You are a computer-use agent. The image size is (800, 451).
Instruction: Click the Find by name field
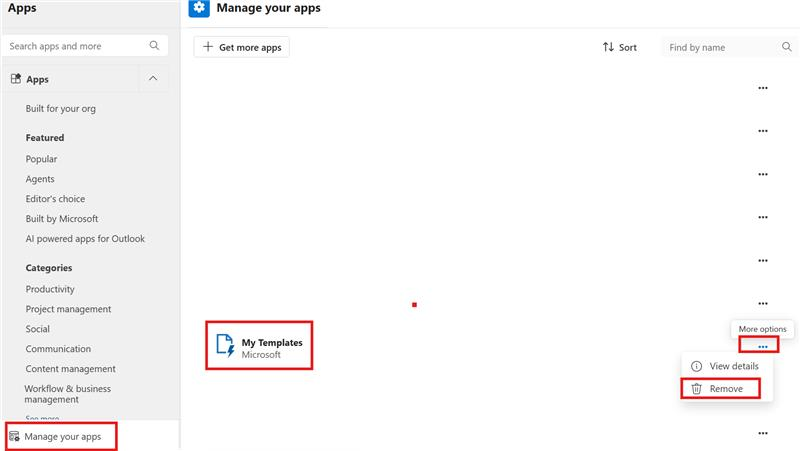[x=729, y=47]
